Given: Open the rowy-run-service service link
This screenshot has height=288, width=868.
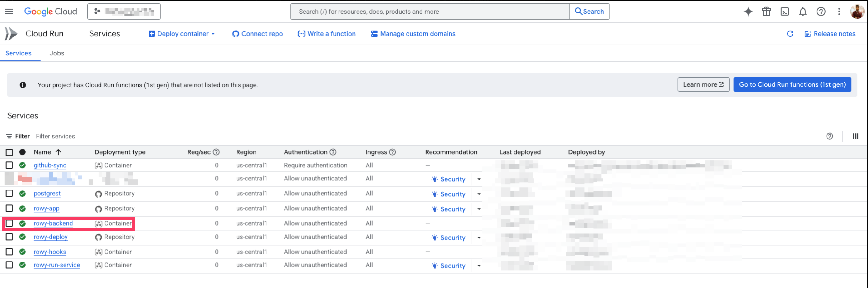Looking at the screenshot, I should point(57,265).
